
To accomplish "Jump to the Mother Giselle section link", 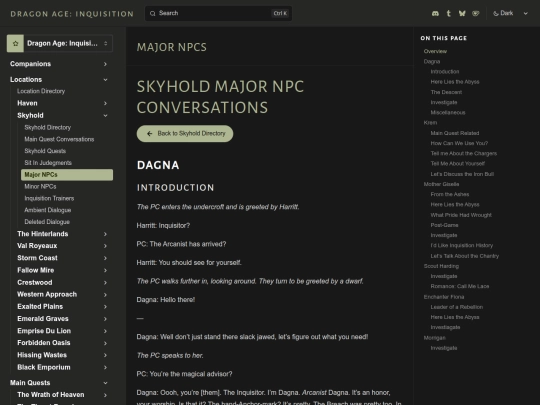I will pos(441,184).
